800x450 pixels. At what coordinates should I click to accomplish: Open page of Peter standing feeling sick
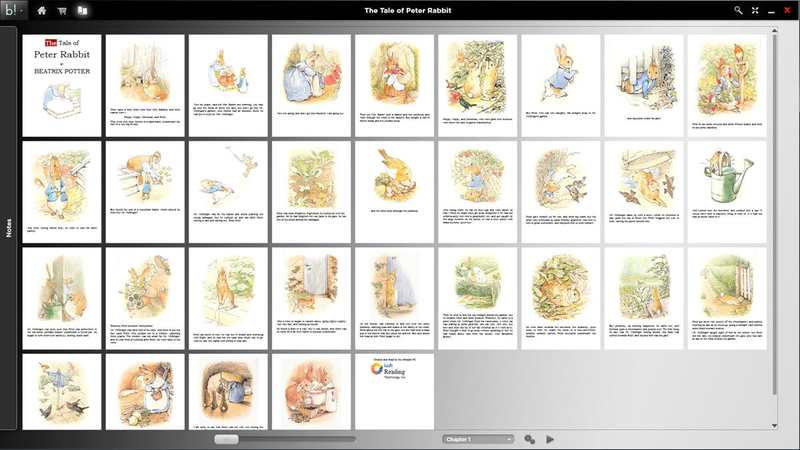pyautogui.click(x=62, y=192)
